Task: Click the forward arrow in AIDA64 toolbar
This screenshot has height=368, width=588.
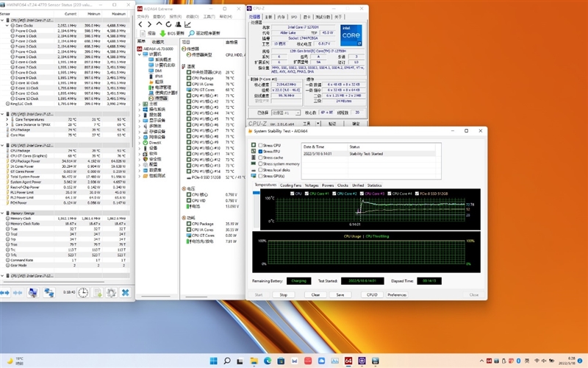Action: (149, 24)
